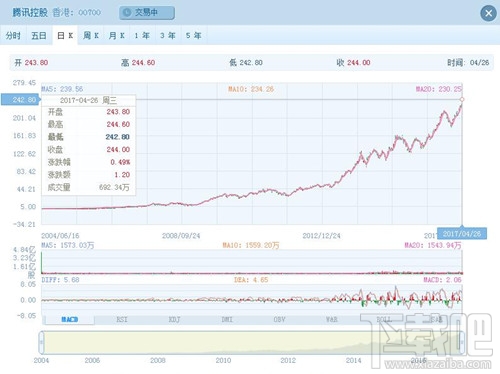Click right handle of timeline range slider
Viewport: 500px width, 374px height.
462,342
